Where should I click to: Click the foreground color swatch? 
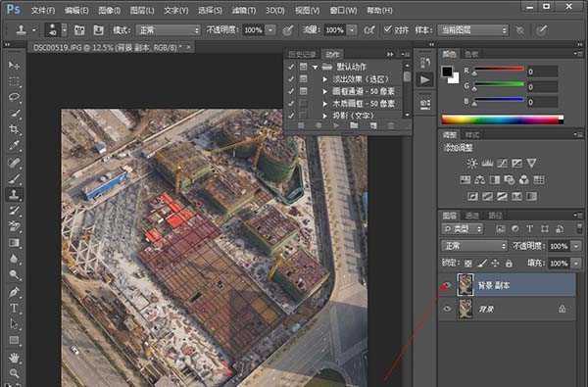[x=447, y=72]
